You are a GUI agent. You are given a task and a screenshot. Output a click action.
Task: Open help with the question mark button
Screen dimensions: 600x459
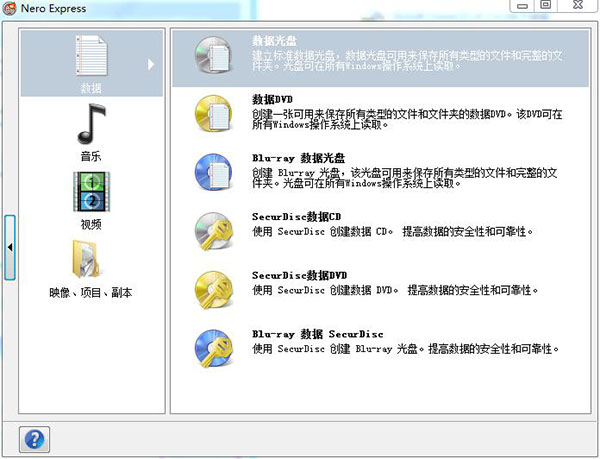click(x=34, y=438)
